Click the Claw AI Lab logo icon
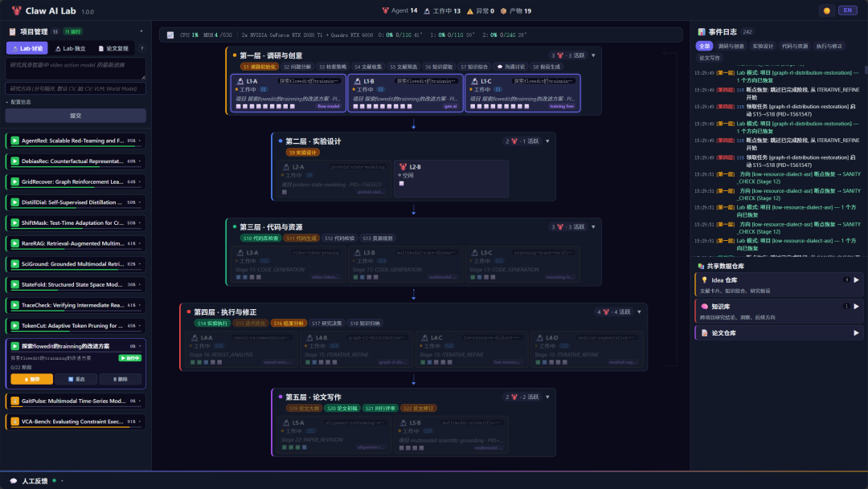Viewport: 868px width, 489px height. [16, 11]
